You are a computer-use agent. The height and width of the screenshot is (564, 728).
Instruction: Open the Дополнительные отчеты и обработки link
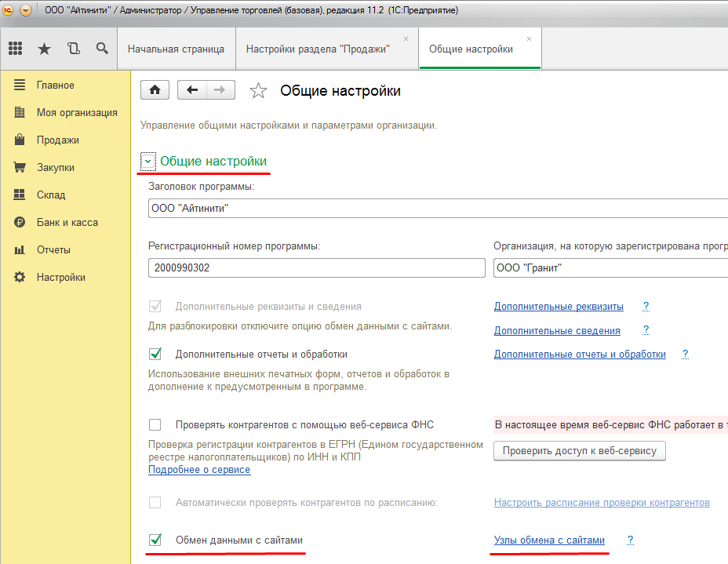(580, 355)
